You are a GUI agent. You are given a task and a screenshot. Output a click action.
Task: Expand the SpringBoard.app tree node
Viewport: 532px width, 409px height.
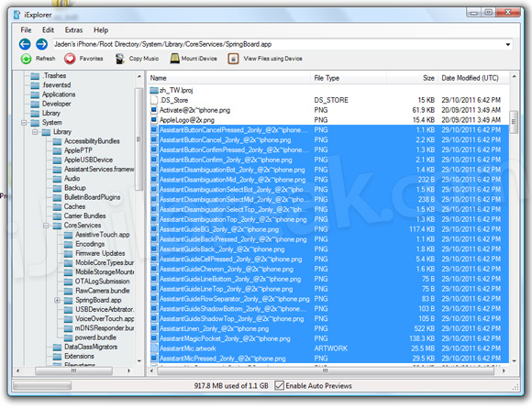point(57,301)
